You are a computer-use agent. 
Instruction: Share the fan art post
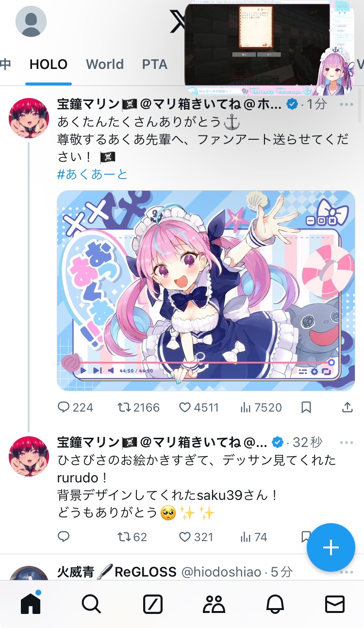coord(347,407)
